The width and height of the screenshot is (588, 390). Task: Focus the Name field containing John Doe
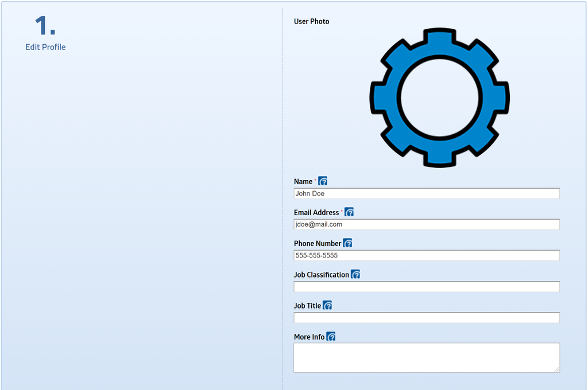(x=426, y=194)
